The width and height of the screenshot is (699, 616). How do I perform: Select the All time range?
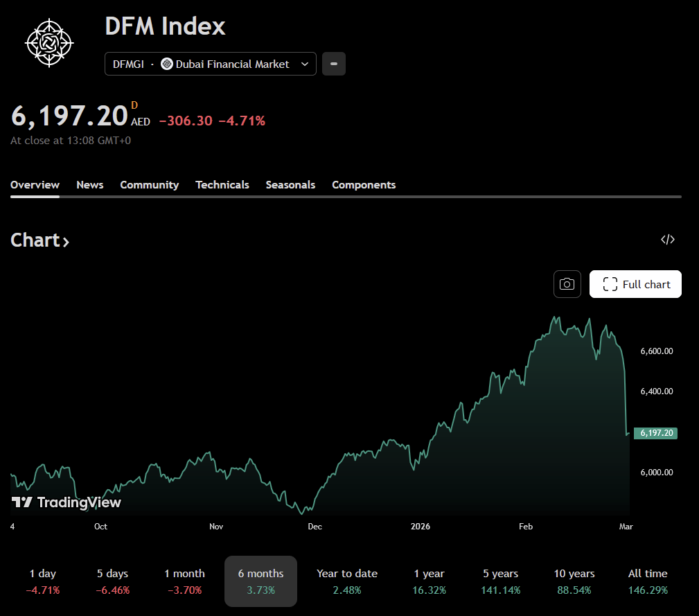point(648,581)
